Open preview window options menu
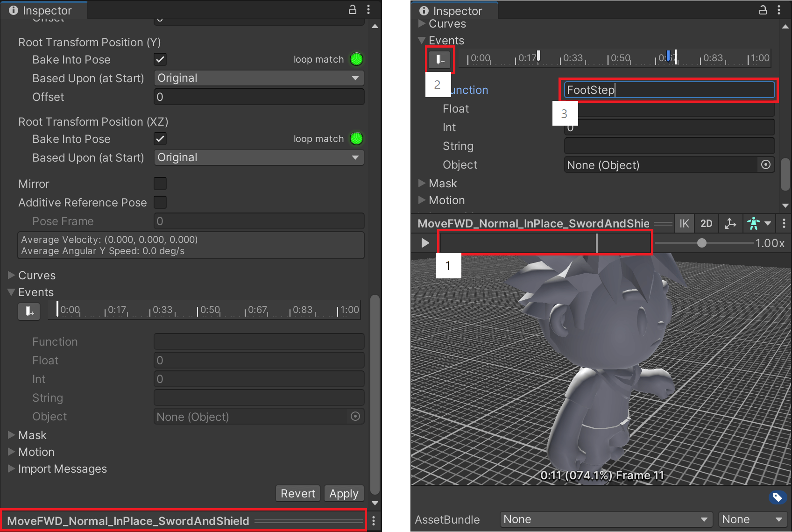The width and height of the screenshot is (792, 532). pyautogui.click(x=784, y=223)
